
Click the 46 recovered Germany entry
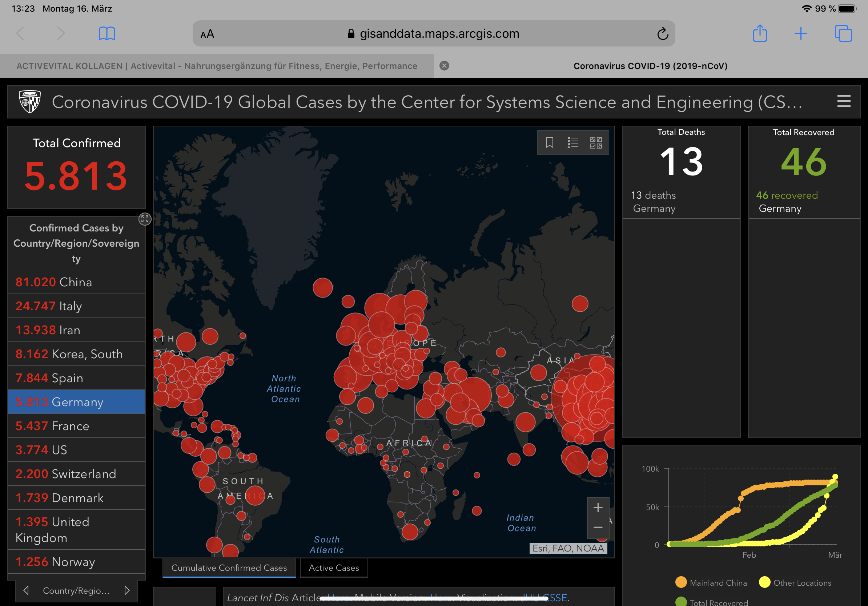tap(804, 202)
